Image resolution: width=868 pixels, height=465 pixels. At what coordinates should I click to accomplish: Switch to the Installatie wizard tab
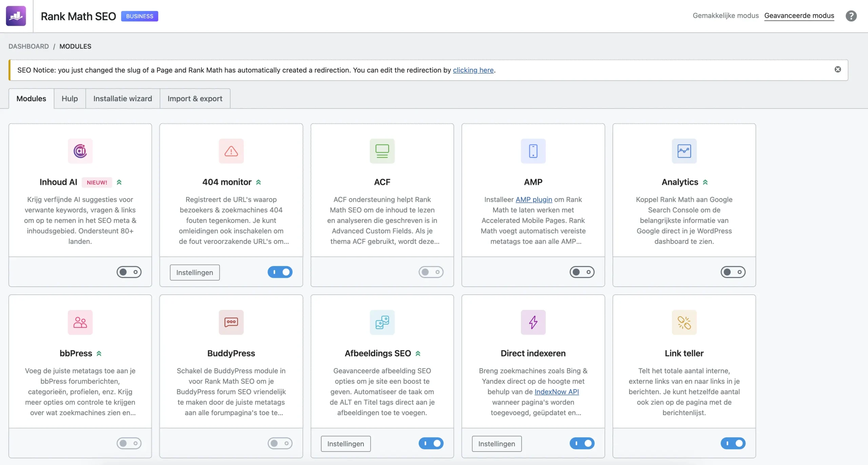click(x=123, y=98)
